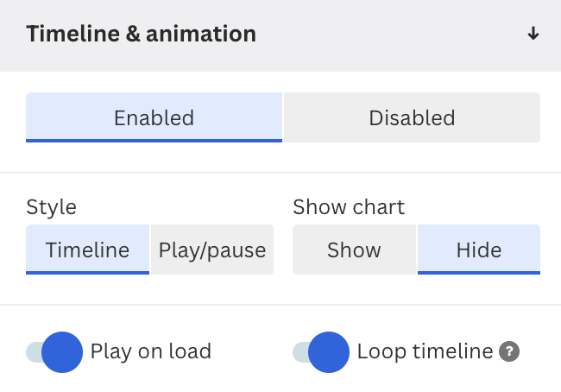561x392 pixels.
Task: Click the Style section label
Action: pos(51,207)
